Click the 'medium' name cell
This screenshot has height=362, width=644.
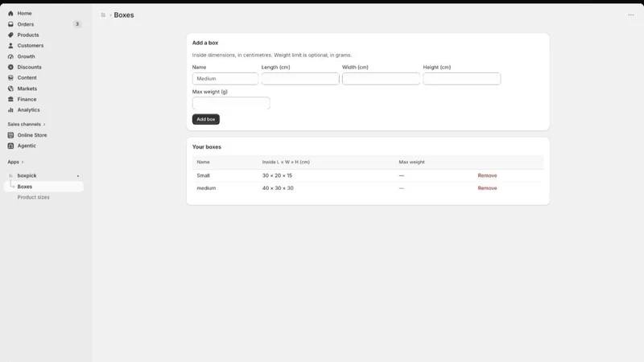point(206,188)
